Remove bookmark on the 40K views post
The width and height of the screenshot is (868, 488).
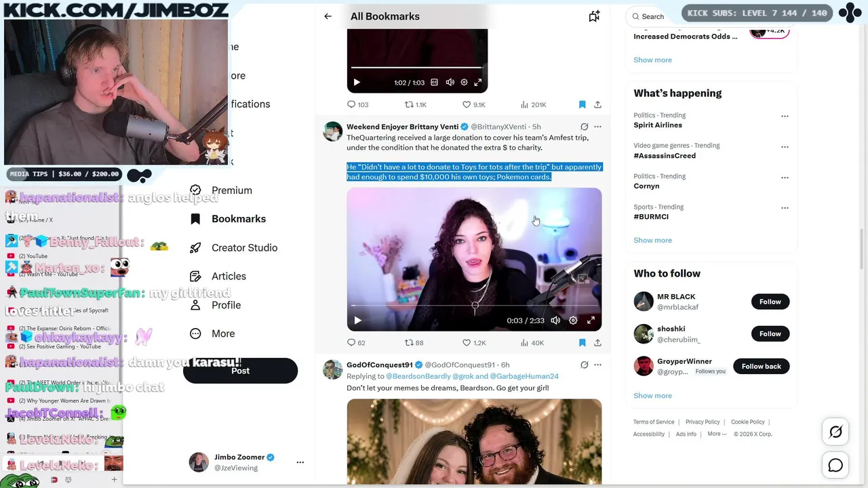(582, 343)
